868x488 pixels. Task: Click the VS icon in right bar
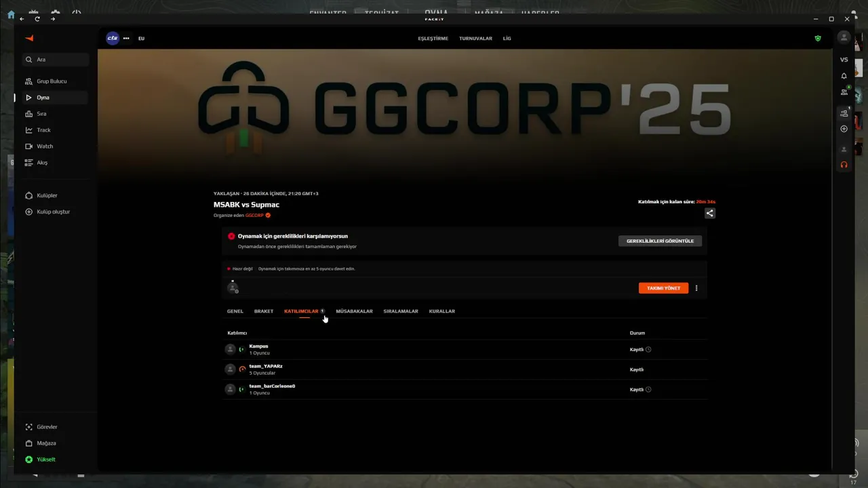tap(844, 60)
